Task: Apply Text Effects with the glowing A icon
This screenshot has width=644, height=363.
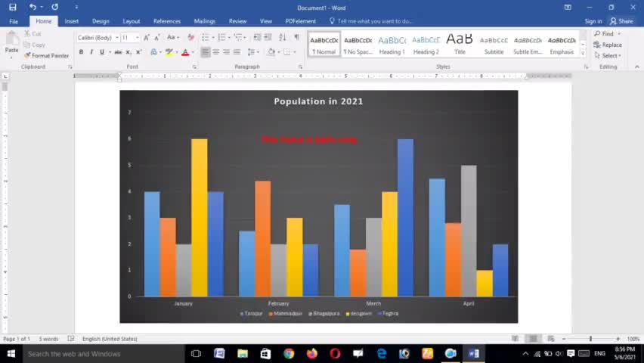Action: pos(153,52)
